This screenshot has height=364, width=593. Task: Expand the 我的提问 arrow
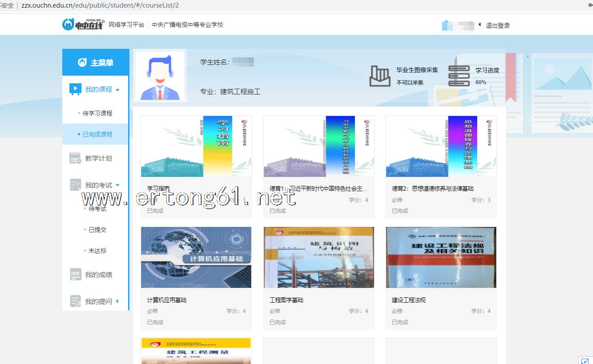[x=117, y=301]
